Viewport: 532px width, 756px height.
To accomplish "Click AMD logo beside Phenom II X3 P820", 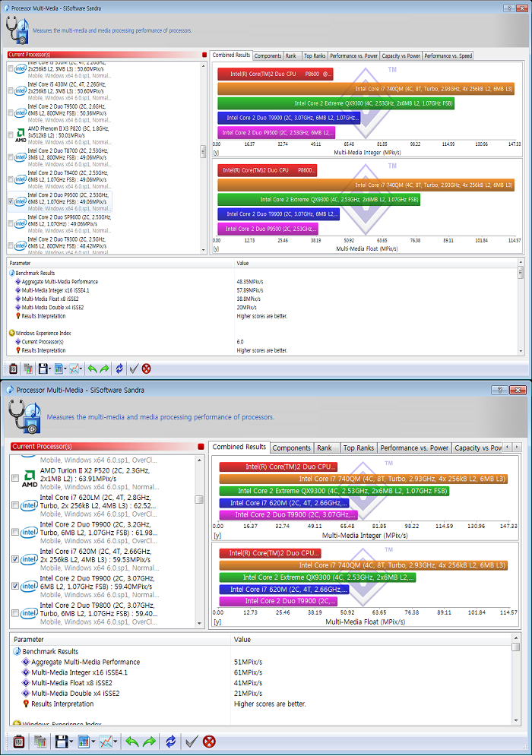I will click(21, 135).
